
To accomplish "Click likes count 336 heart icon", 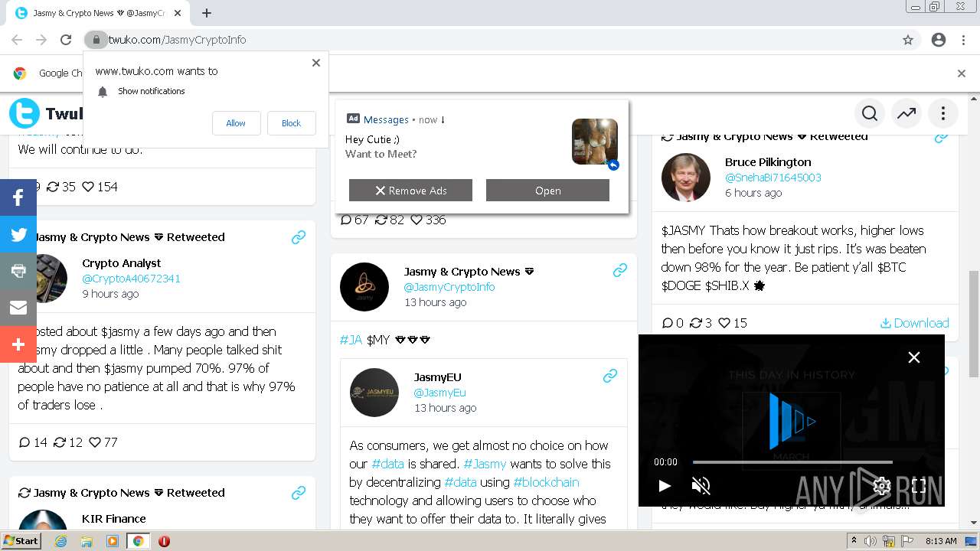I will 416,220.
